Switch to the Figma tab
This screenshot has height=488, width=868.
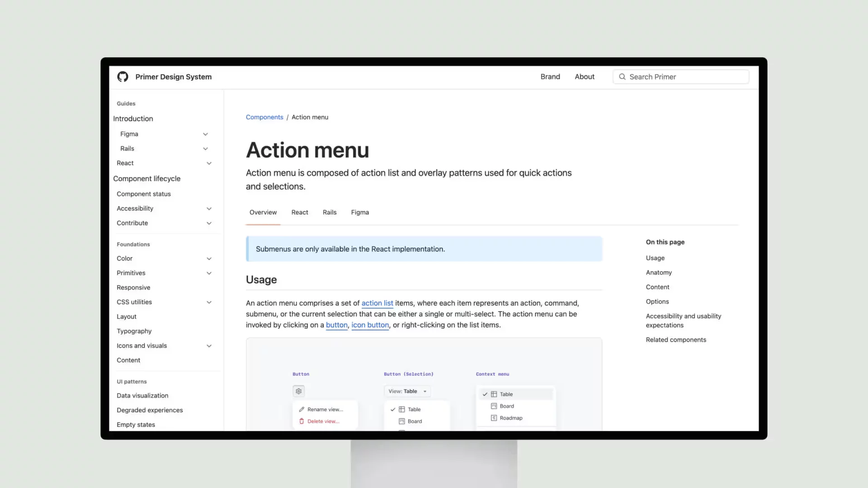coord(360,212)
